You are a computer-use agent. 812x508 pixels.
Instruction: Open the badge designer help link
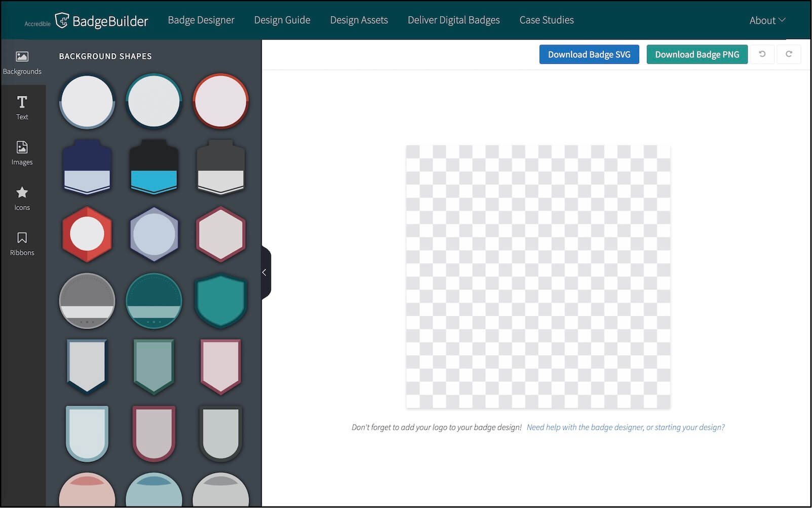pos(626,427)
